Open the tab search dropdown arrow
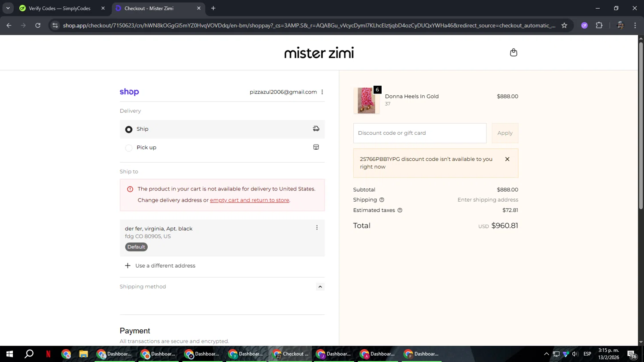644x362 pixels. tap(8, 8)
